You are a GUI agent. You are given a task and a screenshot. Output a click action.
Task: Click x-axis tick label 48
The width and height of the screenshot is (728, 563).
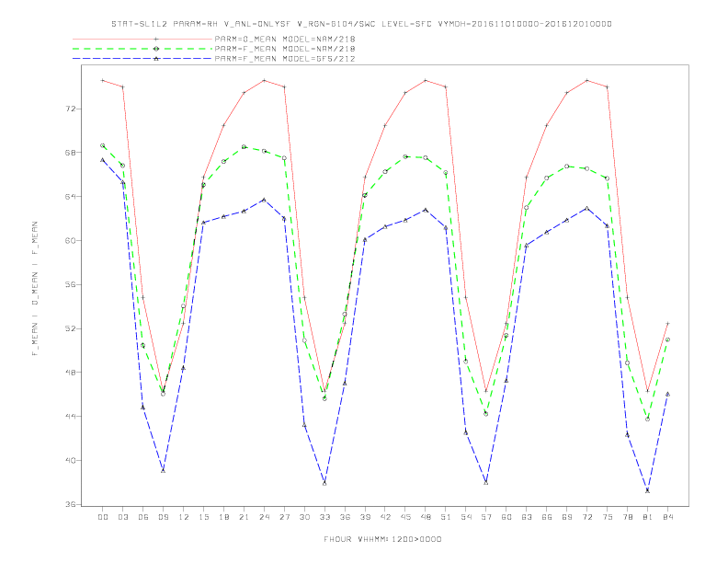tap(426, 517)
